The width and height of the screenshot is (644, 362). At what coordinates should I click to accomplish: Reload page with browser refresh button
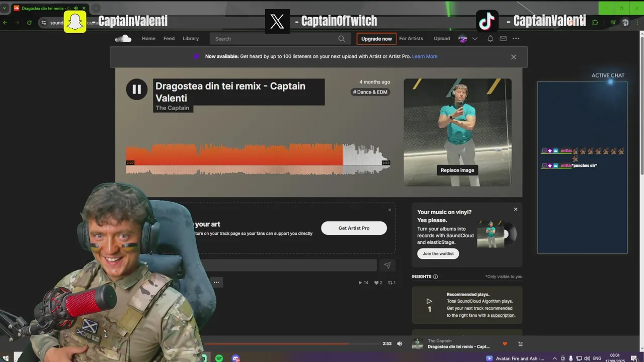click(29, 23)
